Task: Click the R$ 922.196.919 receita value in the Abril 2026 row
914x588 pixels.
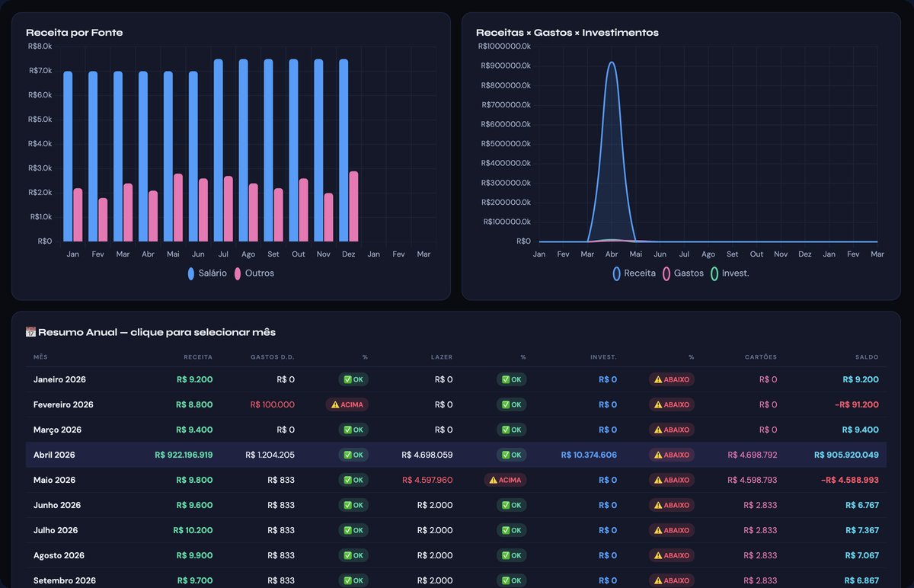Action: click(184, 455)
